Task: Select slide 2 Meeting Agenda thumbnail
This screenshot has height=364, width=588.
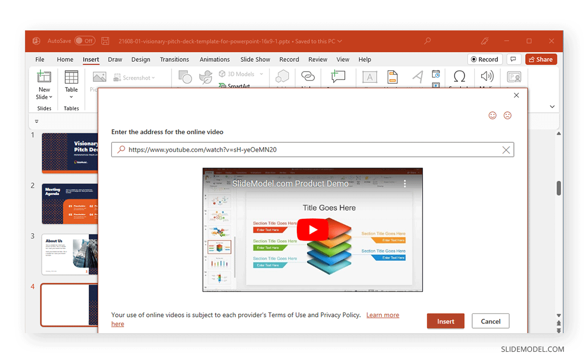Action: [70, 204]
